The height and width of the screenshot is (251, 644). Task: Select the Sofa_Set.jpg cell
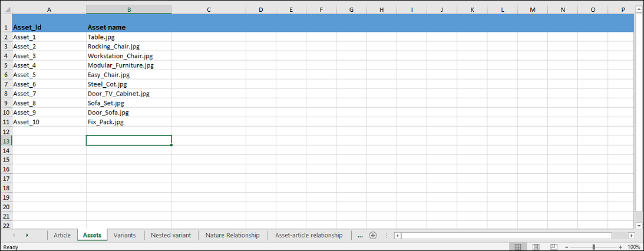[x=129, y=103]
